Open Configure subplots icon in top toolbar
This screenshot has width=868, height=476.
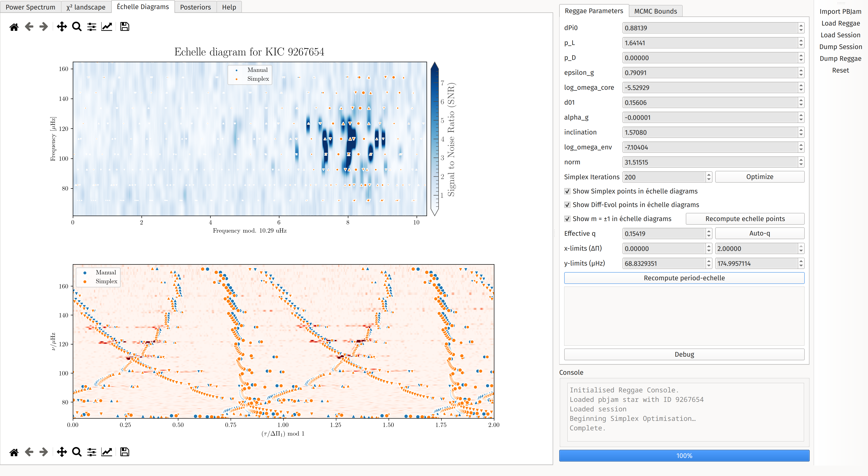pos(92,27)
